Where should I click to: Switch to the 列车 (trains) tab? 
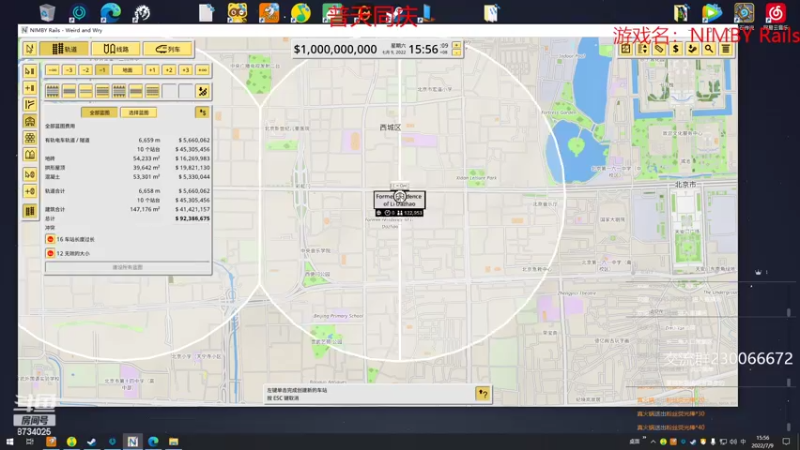pos(167,49)
